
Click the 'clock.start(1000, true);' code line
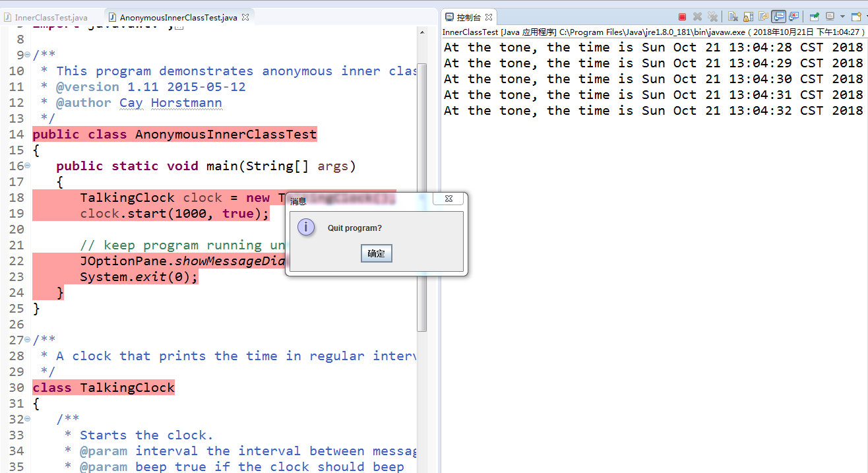point(175,214)
